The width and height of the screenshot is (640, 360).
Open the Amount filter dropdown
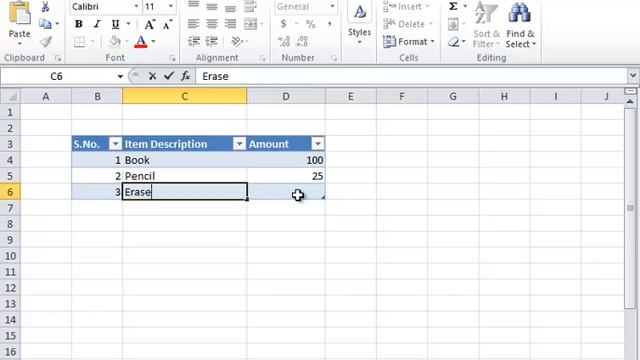click(318, 144)
